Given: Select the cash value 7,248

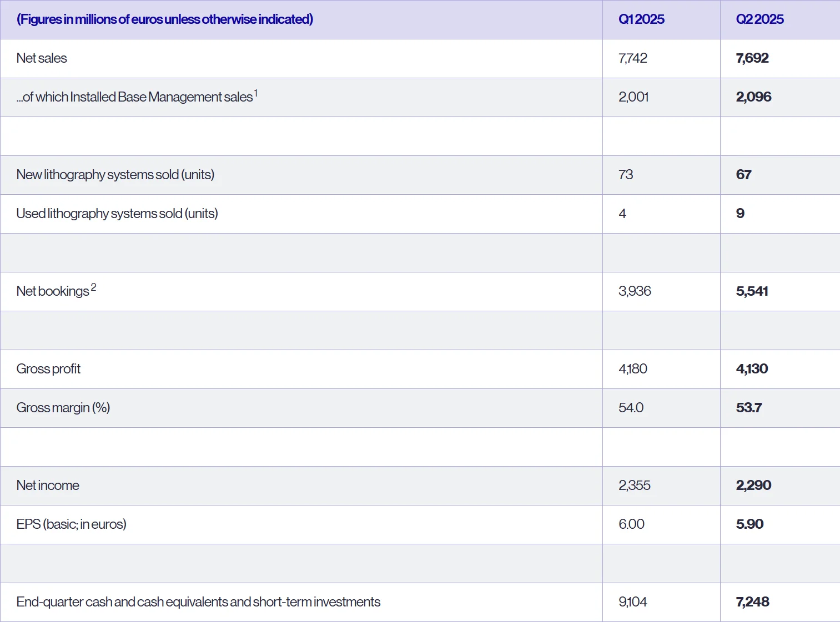Looking at the screenshot, I should click(x=752, y=602).
